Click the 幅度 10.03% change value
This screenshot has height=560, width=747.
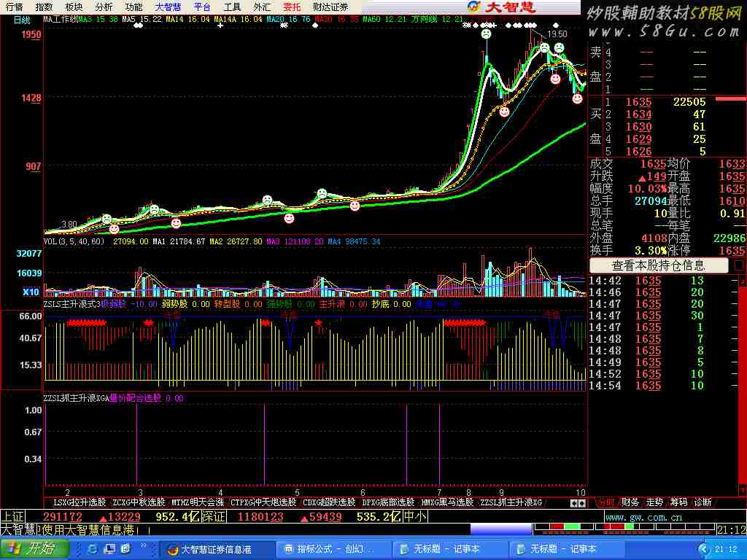tap(647, 189)
